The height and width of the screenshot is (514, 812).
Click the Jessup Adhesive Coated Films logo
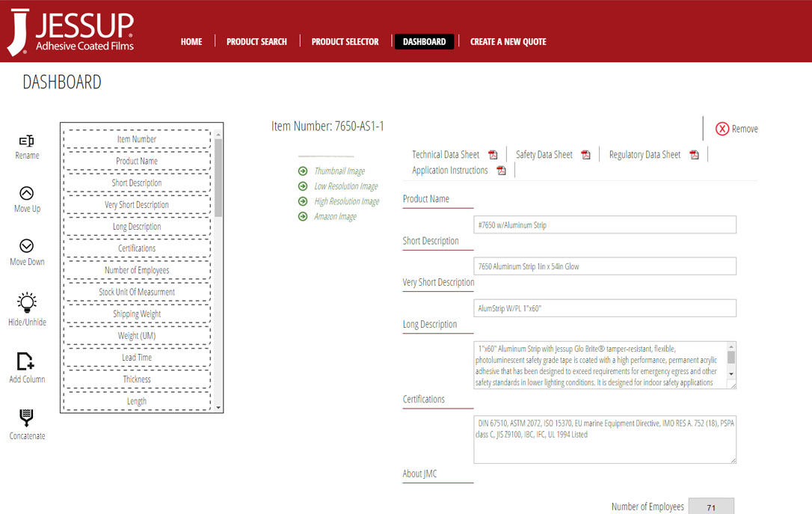[71, 31]
